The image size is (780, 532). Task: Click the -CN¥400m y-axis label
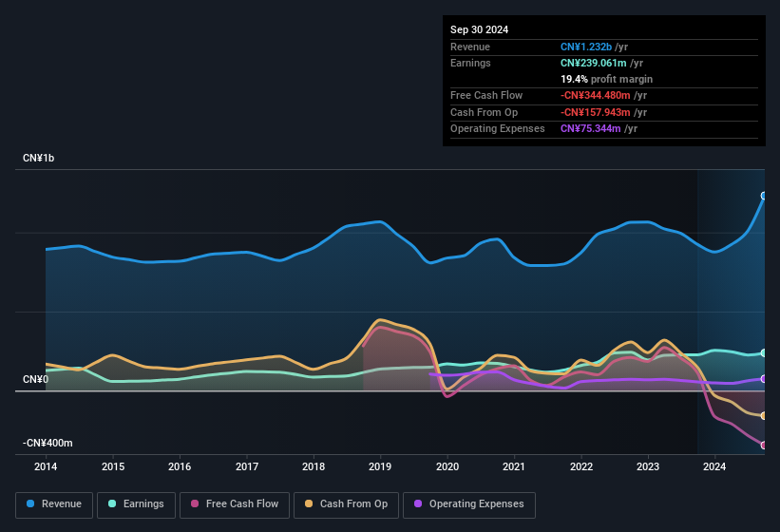(48, 443)
